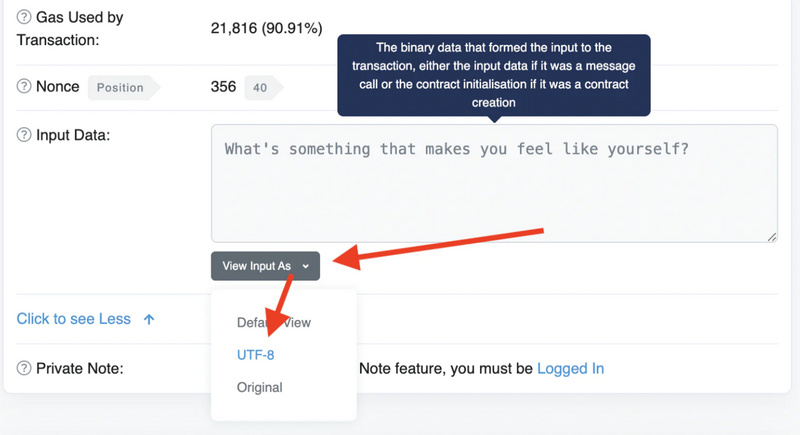Open the View Input As dropdown
Viewport: 800px width, 435px height.
tap(265, 266)
